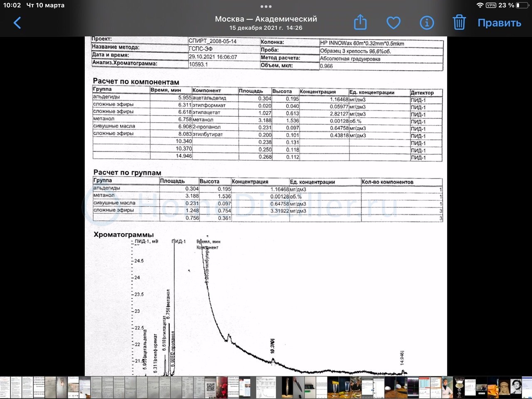This screenshot has width=532, height=399.
Task: Tap the Wi-Fi status icon
Action: 480,5
